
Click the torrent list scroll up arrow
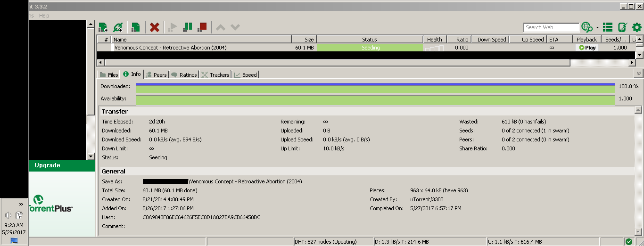point(639,40)
